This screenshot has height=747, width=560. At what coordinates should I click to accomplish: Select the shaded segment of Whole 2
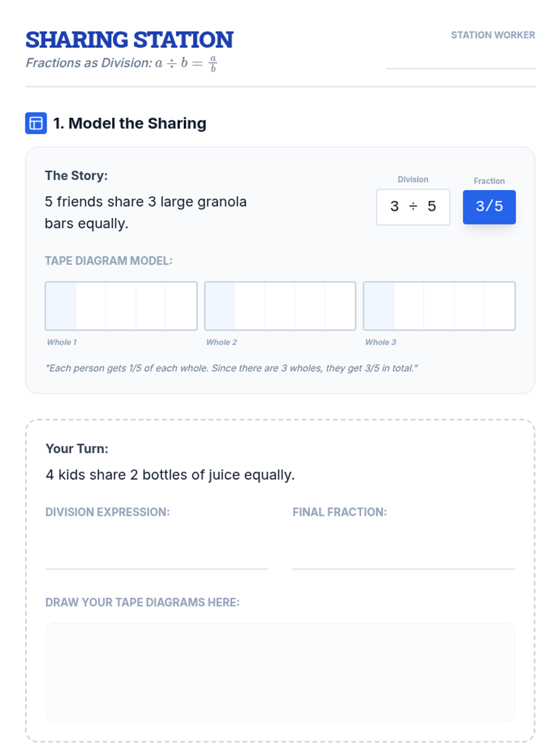pos(220,306)
